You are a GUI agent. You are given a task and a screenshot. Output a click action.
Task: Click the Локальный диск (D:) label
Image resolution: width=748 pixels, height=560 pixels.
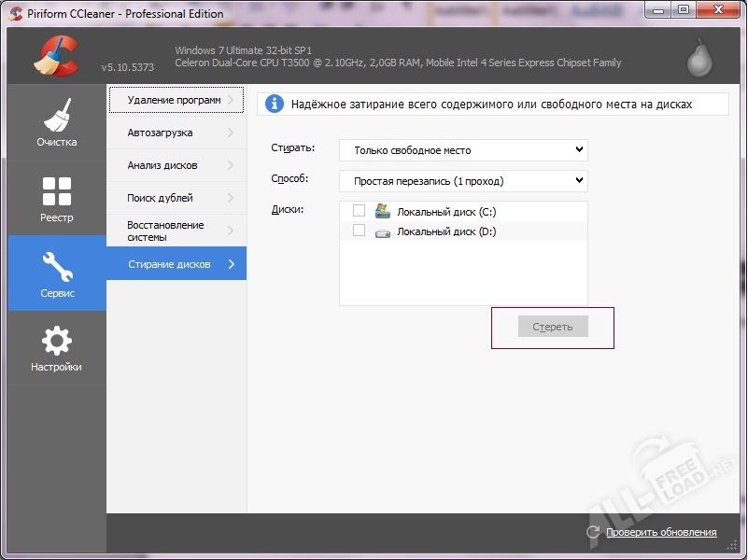446,231
